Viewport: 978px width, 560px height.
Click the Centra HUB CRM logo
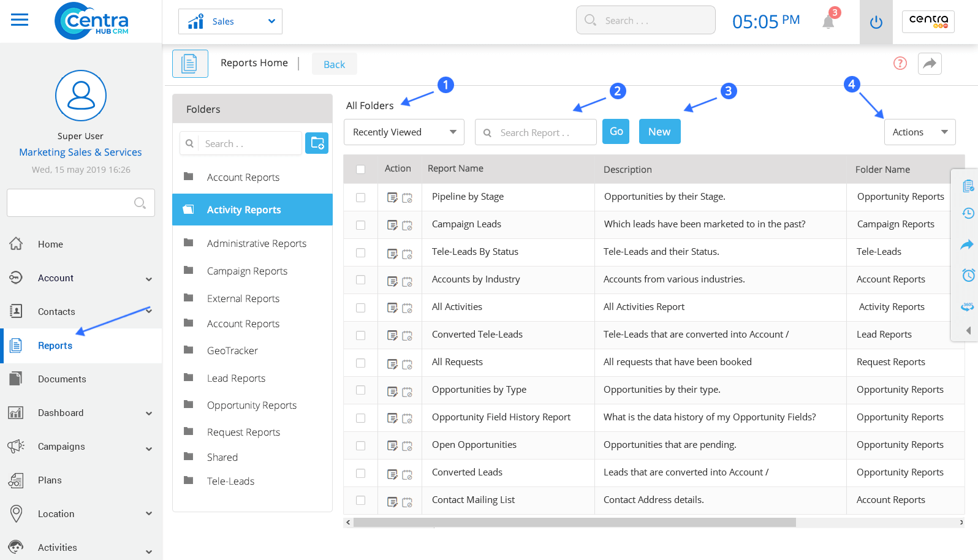(x=91, y=21)
